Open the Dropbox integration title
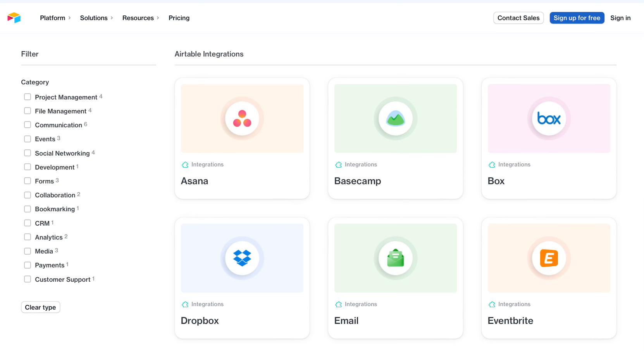644x351 pixels. click(200, 321)
